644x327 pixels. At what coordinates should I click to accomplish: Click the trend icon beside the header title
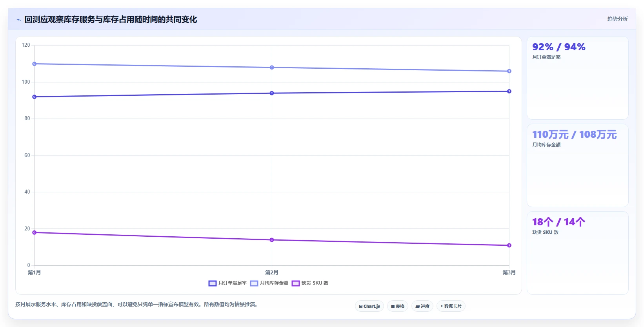click(18, 20)
